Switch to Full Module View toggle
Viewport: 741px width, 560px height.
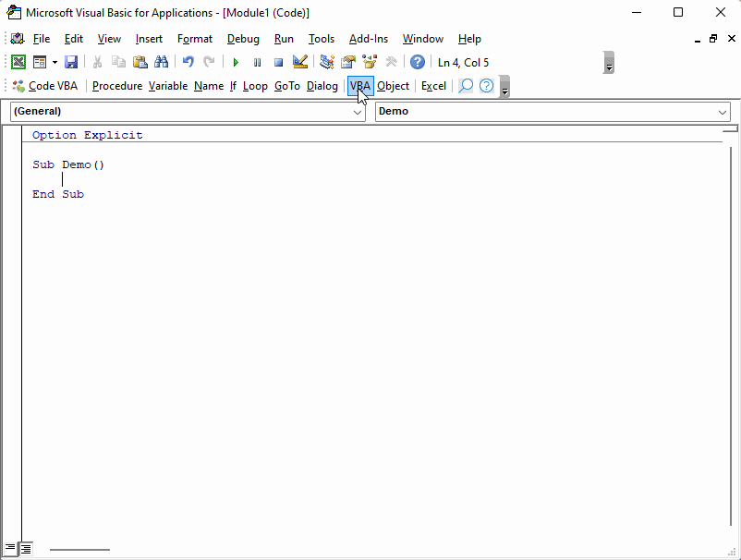25,548
